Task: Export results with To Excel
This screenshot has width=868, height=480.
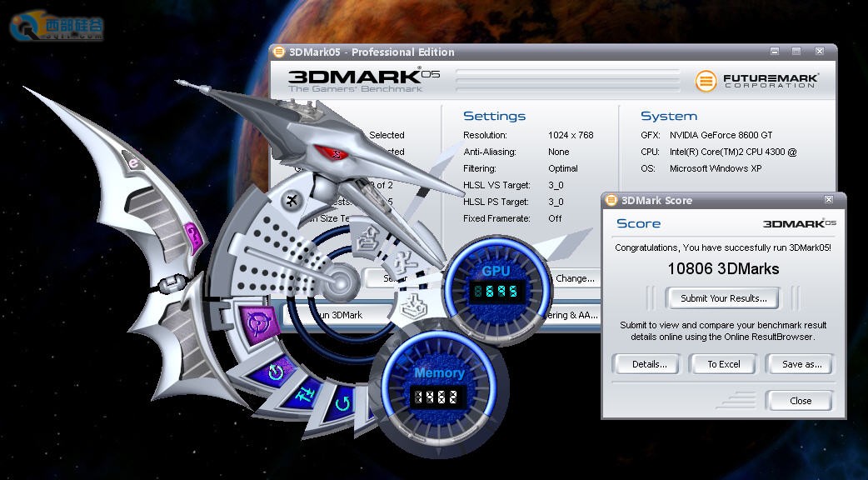Action: click(724, 364)
